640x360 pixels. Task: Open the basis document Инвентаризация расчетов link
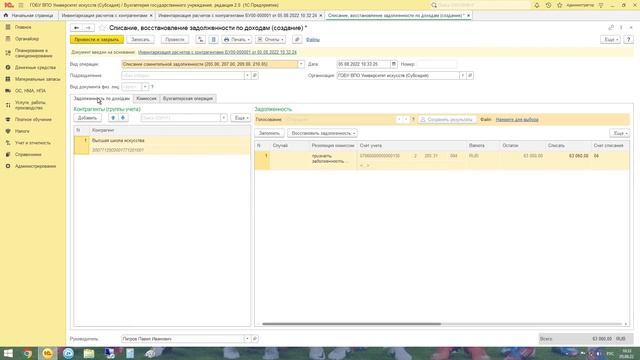[x=217, y=52]
